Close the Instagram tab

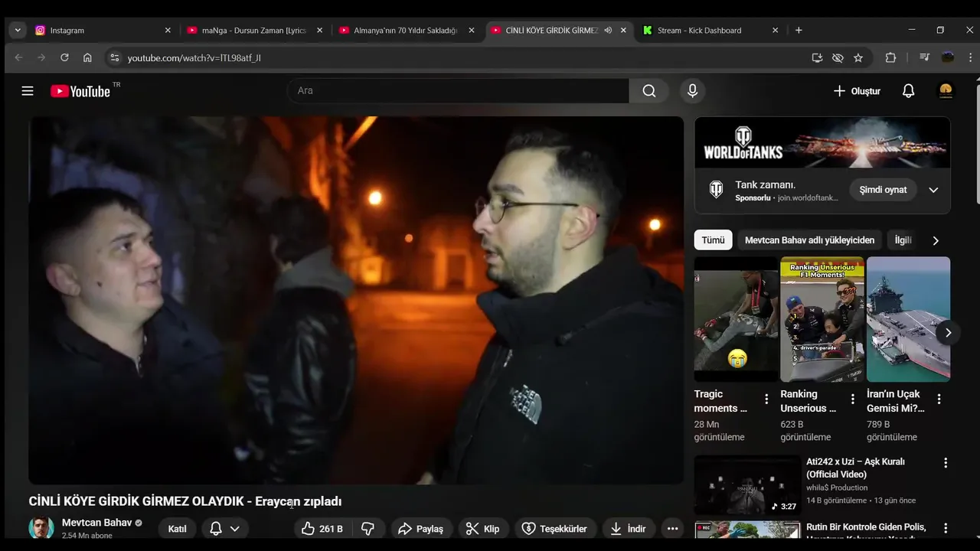(x=168, y=31)
